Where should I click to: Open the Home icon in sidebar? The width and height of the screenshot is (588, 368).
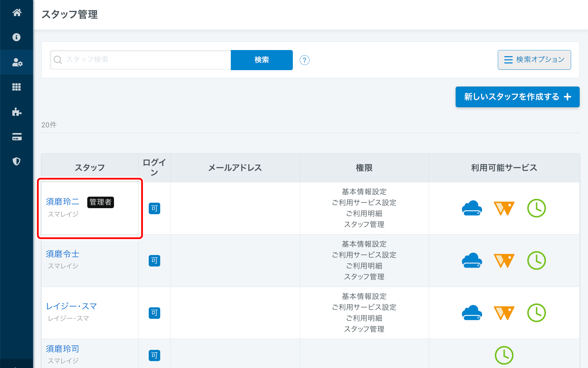[17, 12]
